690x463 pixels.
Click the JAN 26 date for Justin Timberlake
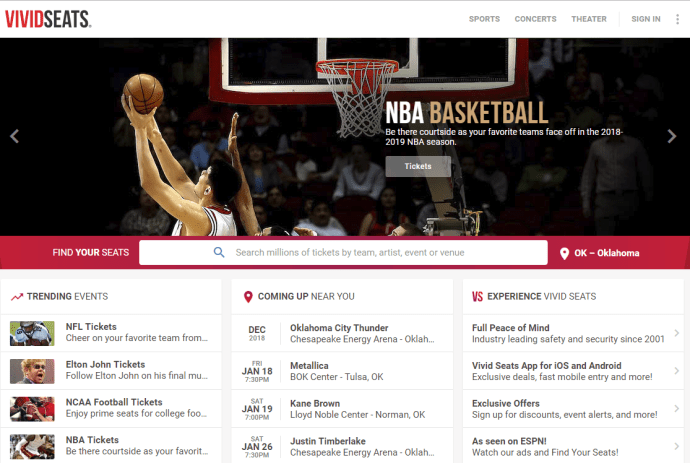pyautogui.click(x=257, y=447)
